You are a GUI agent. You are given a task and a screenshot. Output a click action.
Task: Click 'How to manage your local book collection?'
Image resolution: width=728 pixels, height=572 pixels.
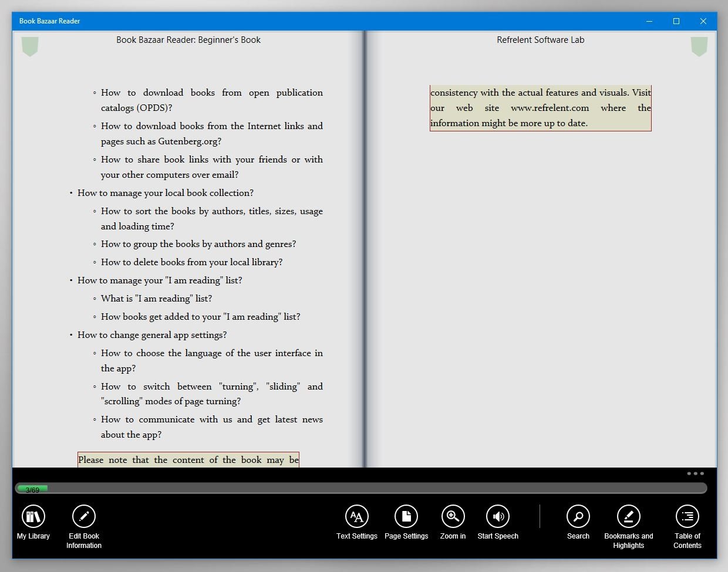coord(166,193)
